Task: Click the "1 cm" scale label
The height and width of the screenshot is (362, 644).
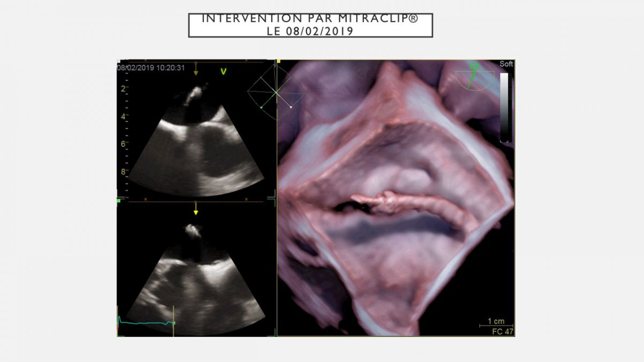Action: point(496,321)
